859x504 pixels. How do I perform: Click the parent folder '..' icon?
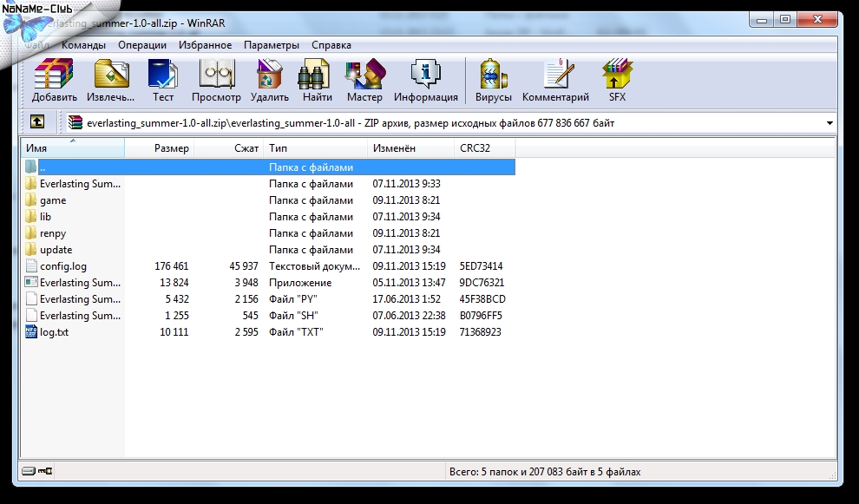[31, 167]
